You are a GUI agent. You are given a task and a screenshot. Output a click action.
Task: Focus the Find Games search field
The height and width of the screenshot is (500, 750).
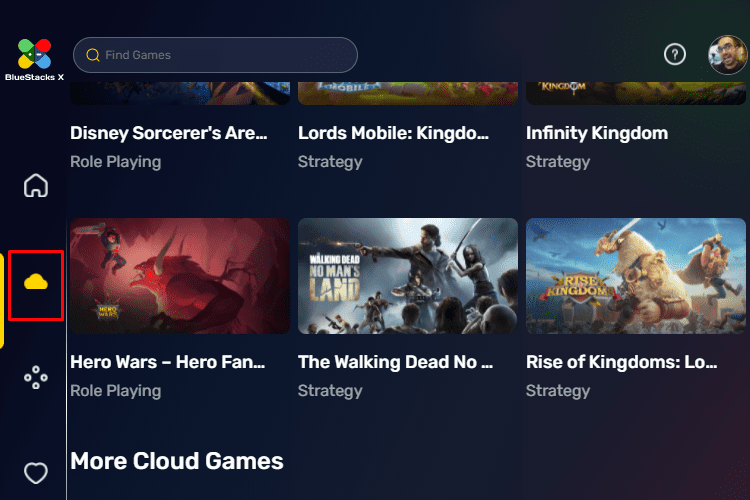[215, 55]
